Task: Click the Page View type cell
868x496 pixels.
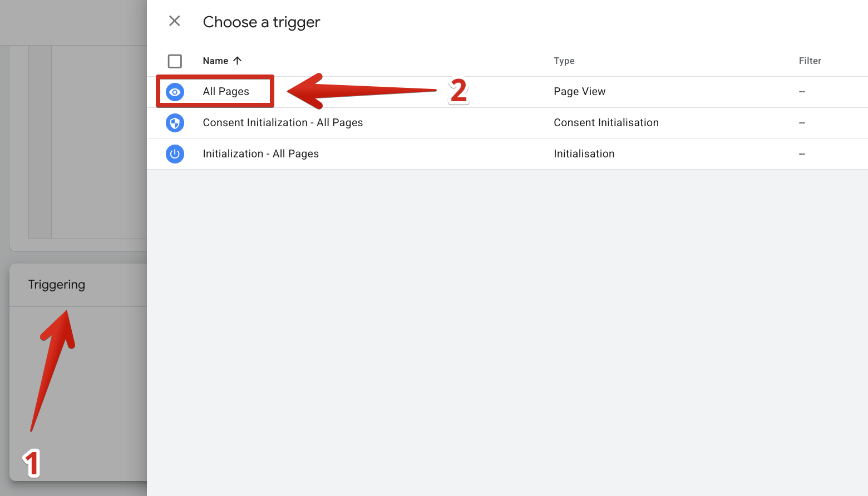Action: 580,92
